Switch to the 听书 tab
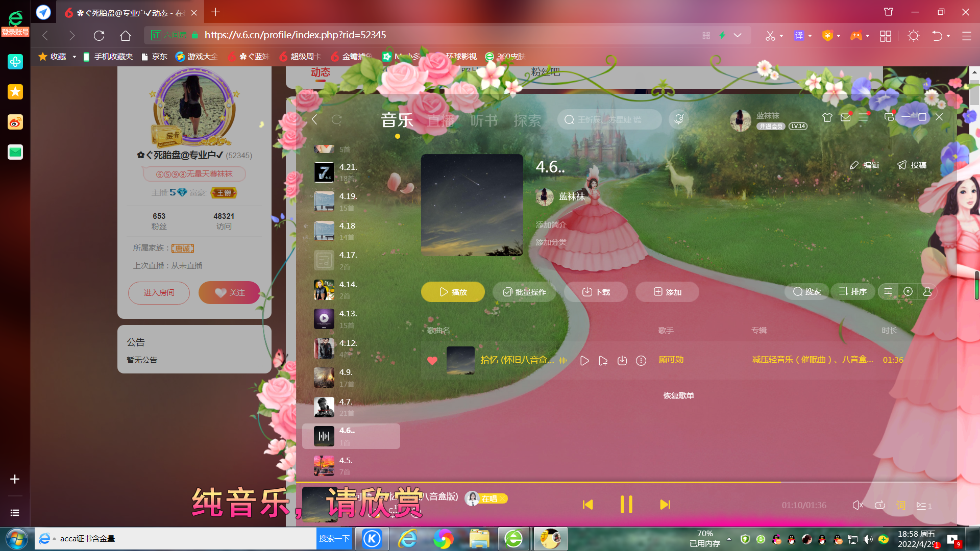This screenshot has width=980, height=551. (x=484, y=120)
